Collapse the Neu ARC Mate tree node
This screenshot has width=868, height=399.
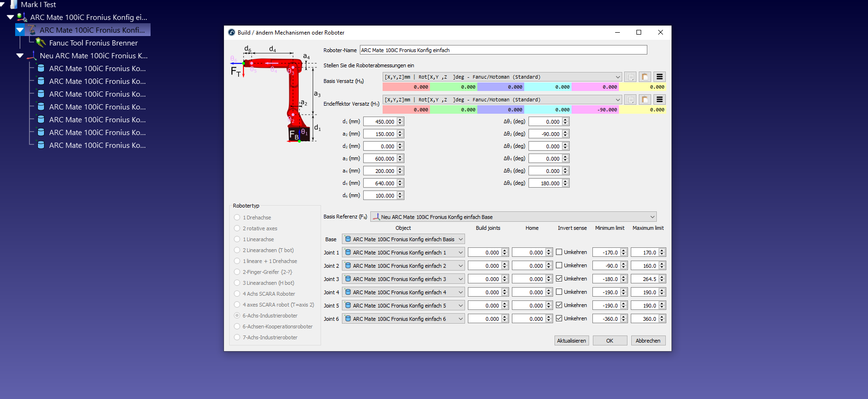click(x=20, y=56)
